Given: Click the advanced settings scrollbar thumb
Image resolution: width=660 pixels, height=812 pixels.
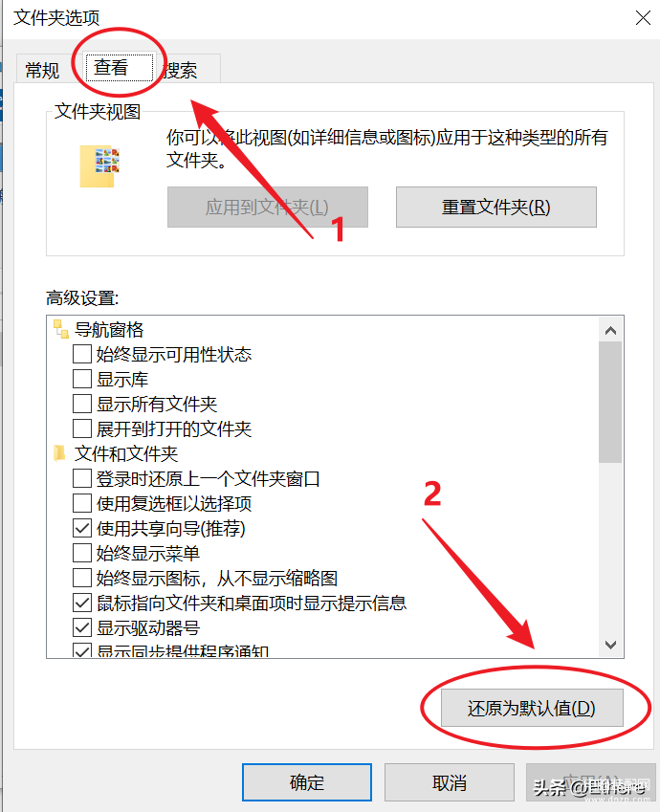Looking at the screenshot, I should click(610, 402).
